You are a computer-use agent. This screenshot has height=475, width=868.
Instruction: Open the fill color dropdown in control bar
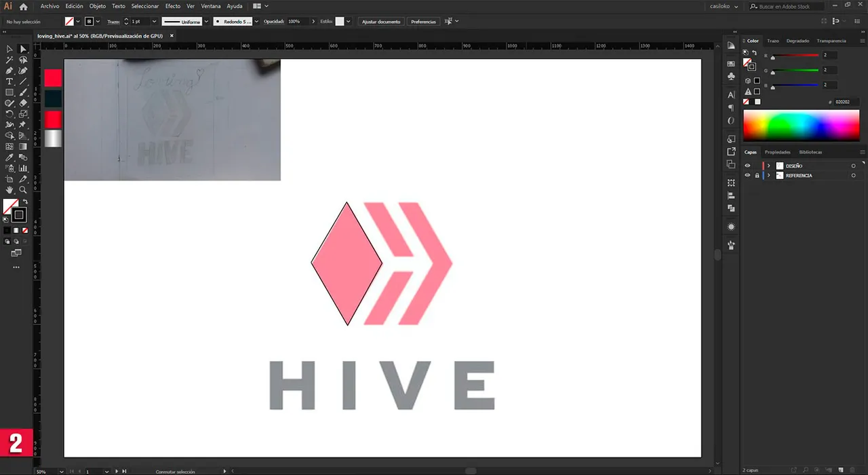point(78,21)
